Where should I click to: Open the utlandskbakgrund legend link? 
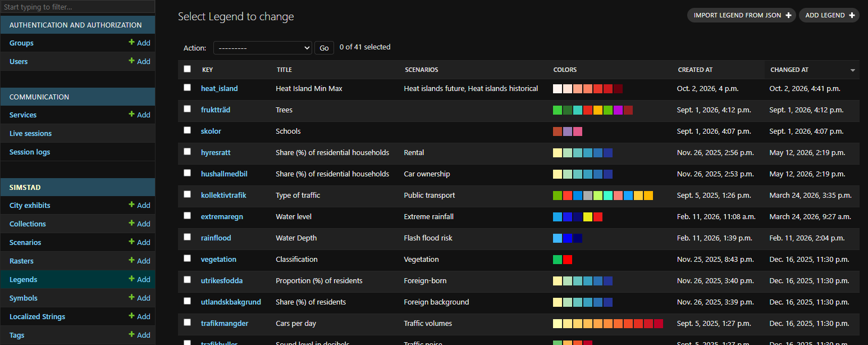click(x=231, y=302)
